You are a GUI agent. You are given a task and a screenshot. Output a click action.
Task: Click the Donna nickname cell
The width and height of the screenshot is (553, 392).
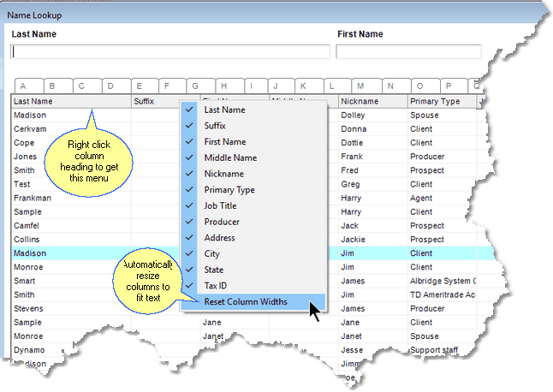click(x=372, y=129)
